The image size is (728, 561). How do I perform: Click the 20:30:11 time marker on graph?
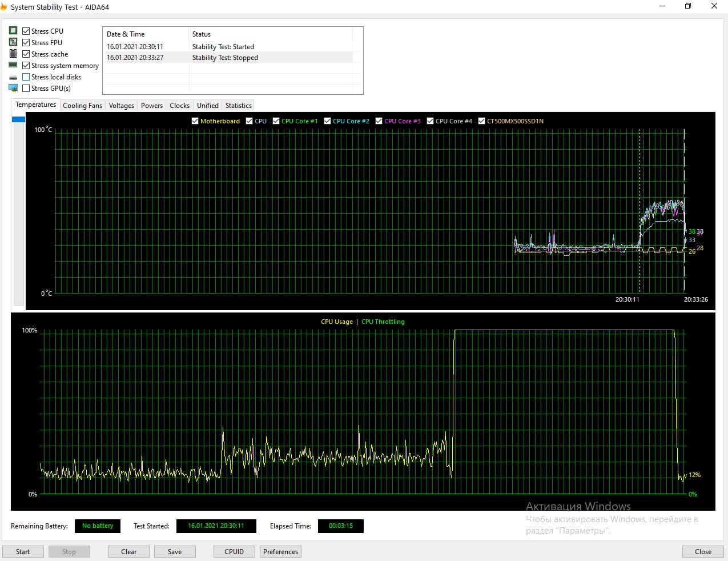(x=627, y=299)
